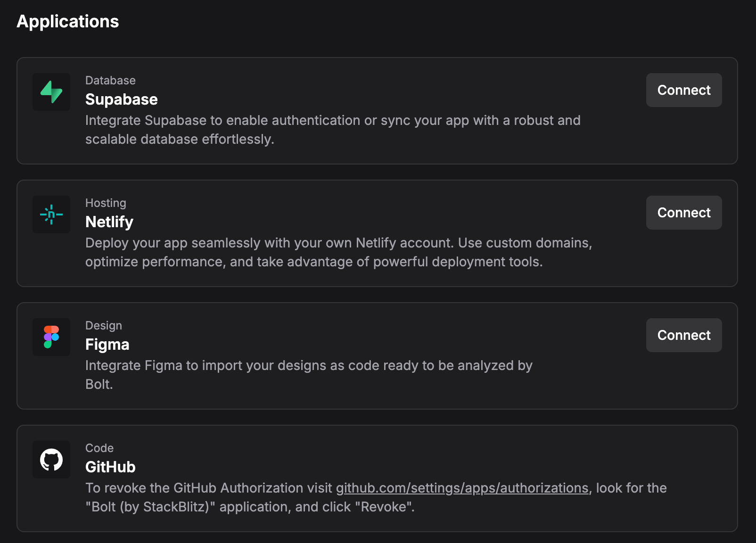Viewport: 756px width, 543px height.
Task: Click the Figma title text
Action: 107,345
